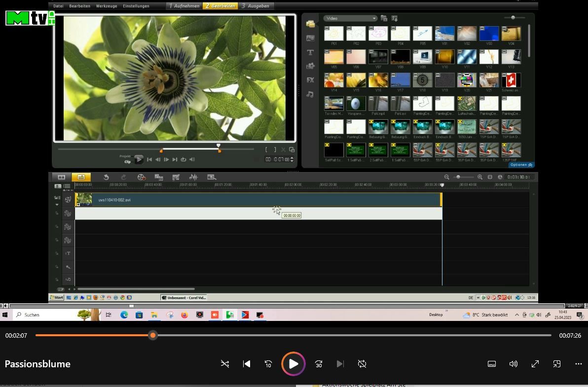Toggle shuffle in the media player
The height and width of the screenshot is (387, 588).
[x=225, y=364]
